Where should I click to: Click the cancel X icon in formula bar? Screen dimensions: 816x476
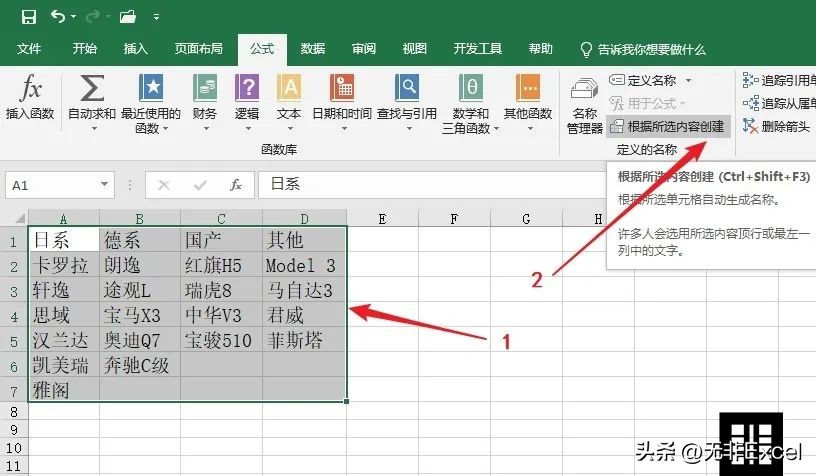[x=164, y=185]
